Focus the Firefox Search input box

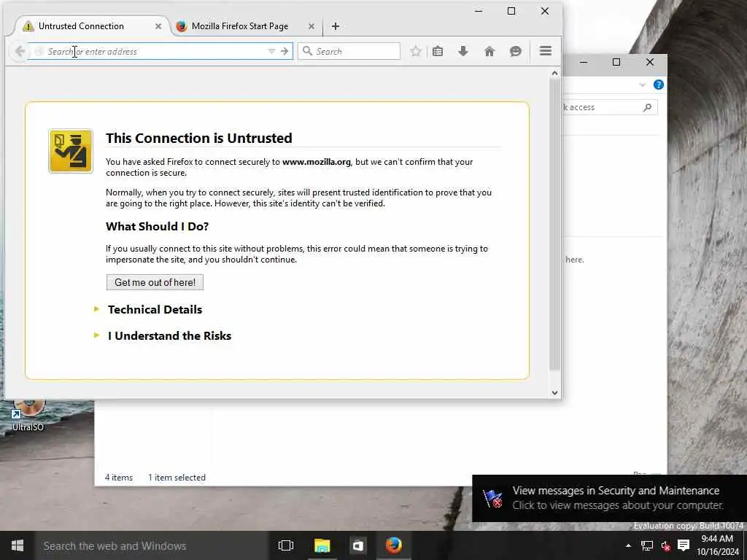point(349,51)
